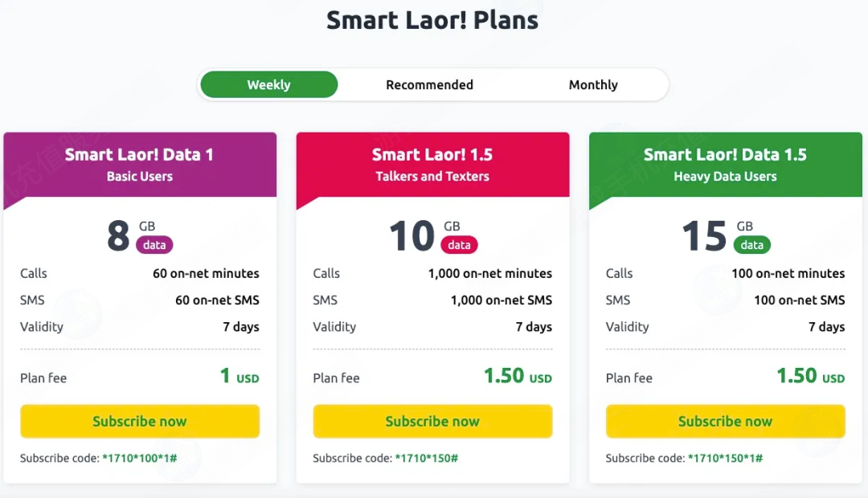Subscribe now to Smart Laor! Data 1.5
Screen dimensions: 868x498
[725, 421]
